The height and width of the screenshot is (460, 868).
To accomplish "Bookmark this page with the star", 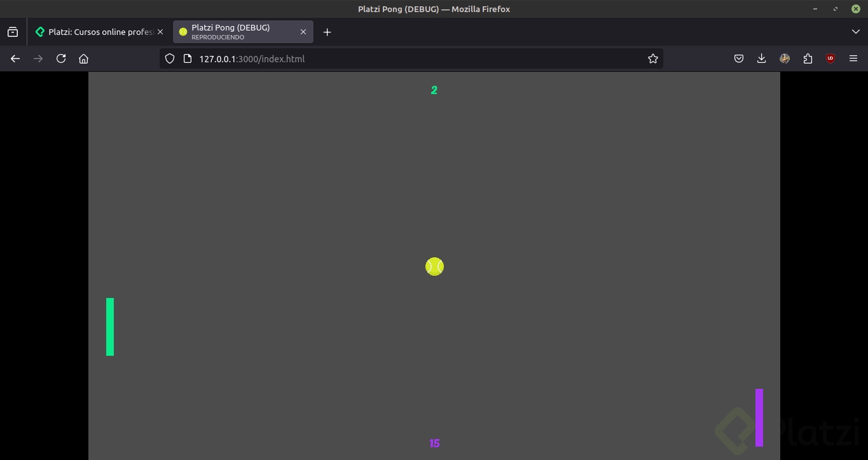I will [652, 58].
